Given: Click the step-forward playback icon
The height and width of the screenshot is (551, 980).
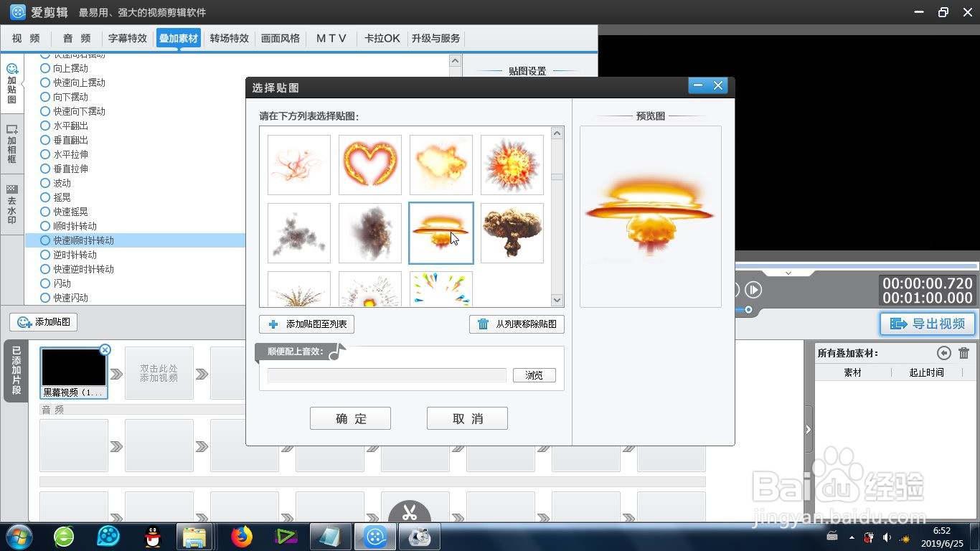Looking at the screenshot, I should 753,290.
